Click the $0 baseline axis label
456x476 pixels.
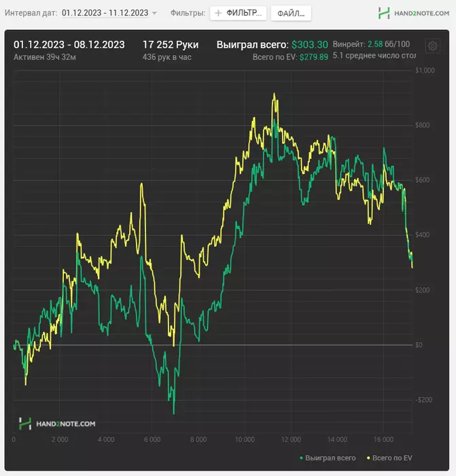point(419,345)
